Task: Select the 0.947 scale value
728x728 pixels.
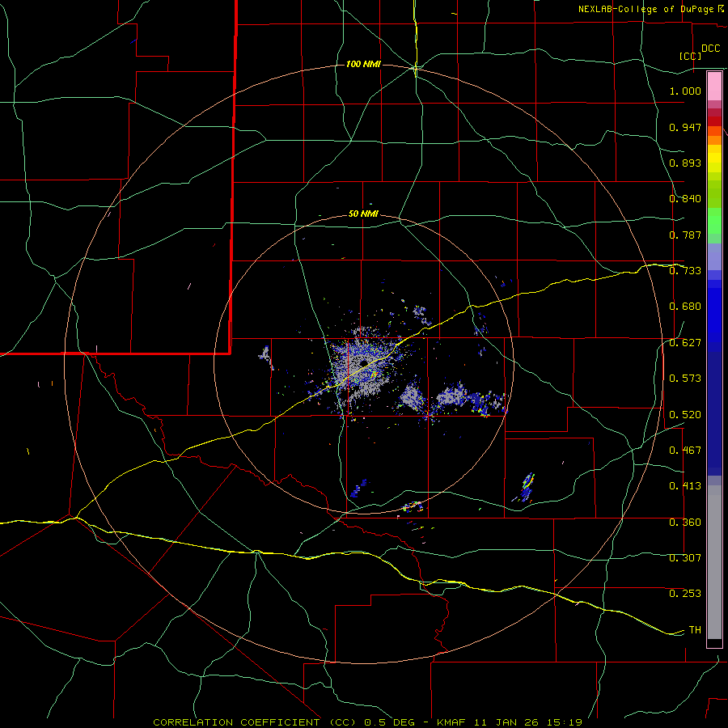Action: [x=685, y=127]
